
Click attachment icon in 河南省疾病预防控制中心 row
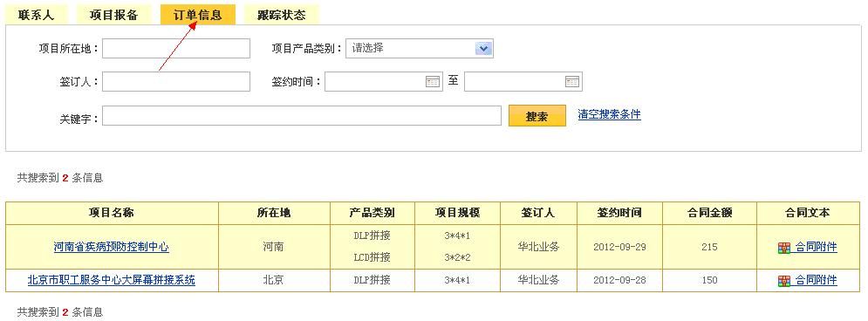784,248
